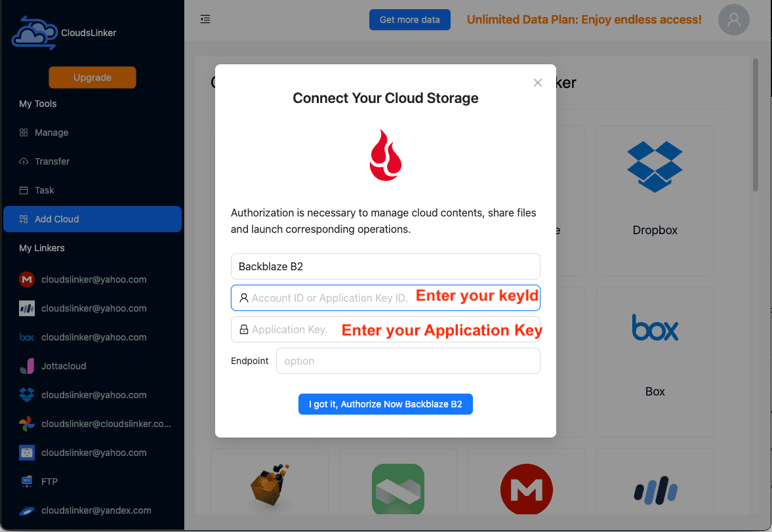
Task: Select the green N-shaped cloud icon
Action: [x=398, y=489]
